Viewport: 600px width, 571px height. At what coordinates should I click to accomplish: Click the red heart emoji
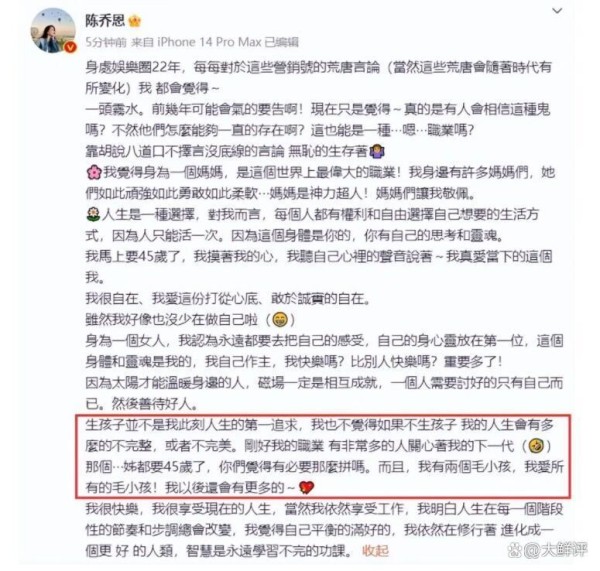coord(307,488)
